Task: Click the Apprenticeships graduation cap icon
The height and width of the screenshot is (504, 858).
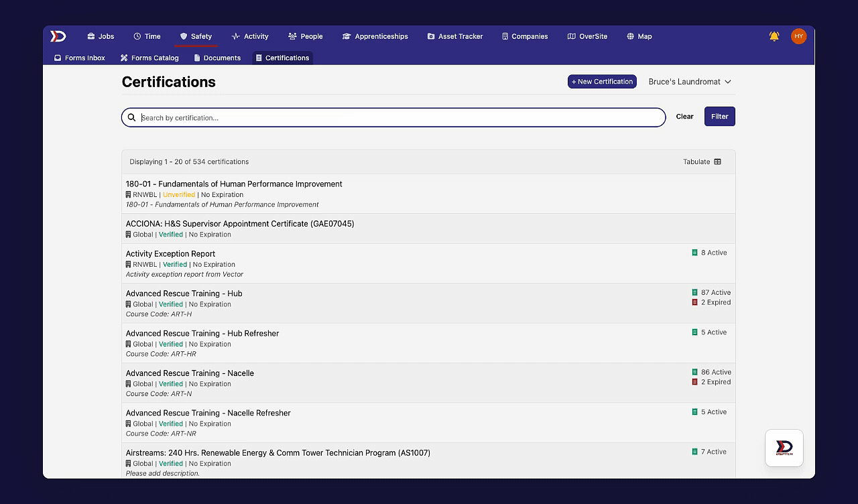Action: coord(347,36)
